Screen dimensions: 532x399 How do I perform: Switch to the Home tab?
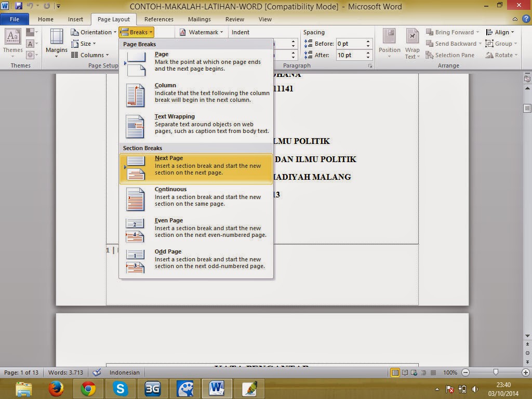[46, 19]
